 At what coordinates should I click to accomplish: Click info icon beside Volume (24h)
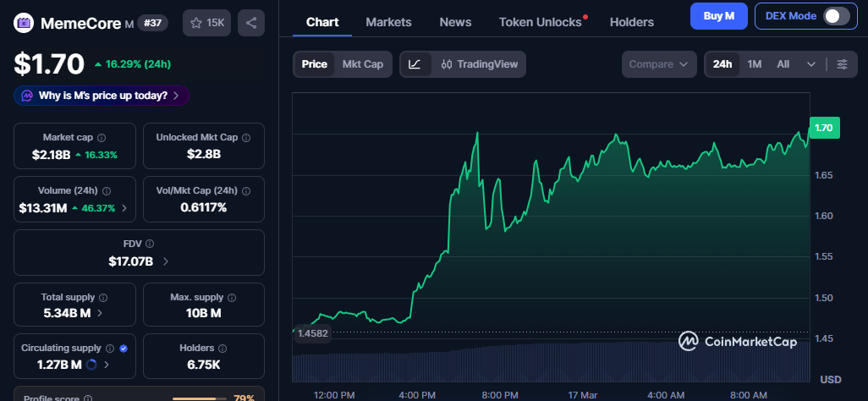click(x=107, y=190)
